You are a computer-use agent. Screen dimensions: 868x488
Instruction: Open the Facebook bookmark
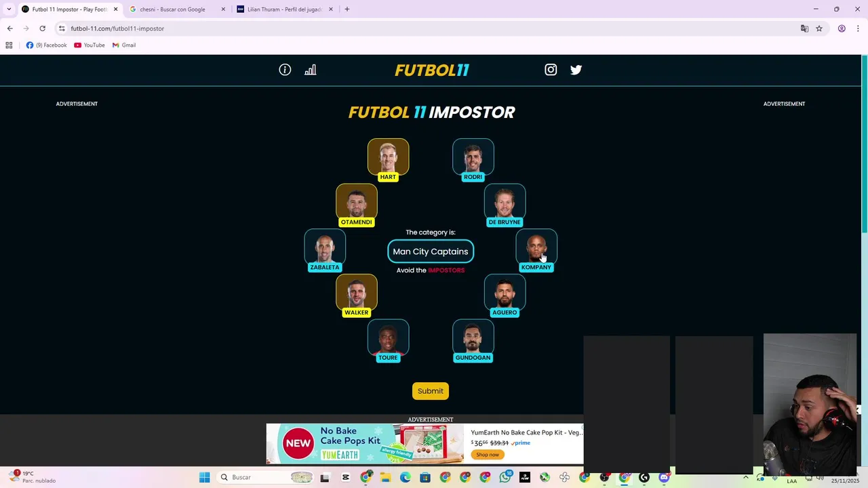click(47, 45)
